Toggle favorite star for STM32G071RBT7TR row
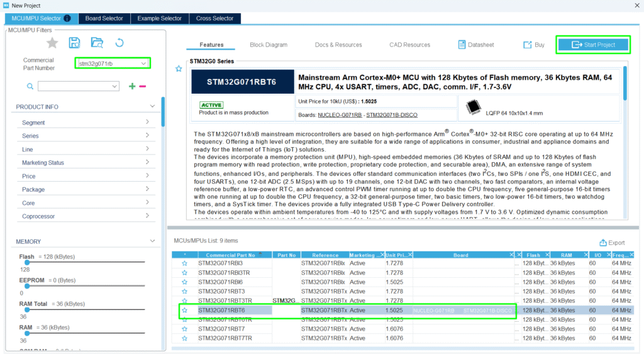 (x=184, y=338)
